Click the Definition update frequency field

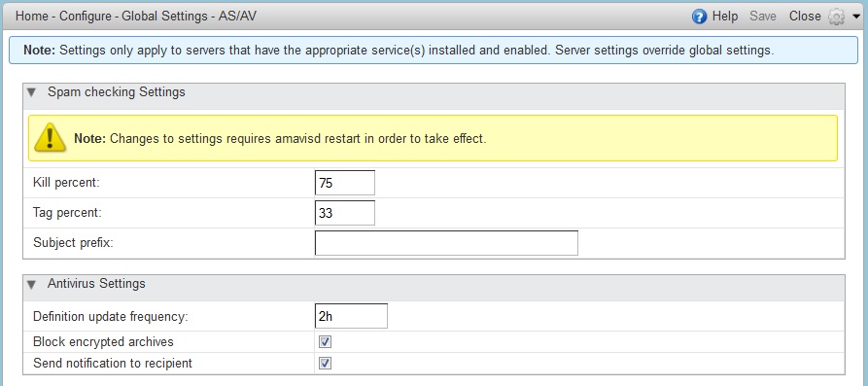pyautogui.click(x=351, y=316)
